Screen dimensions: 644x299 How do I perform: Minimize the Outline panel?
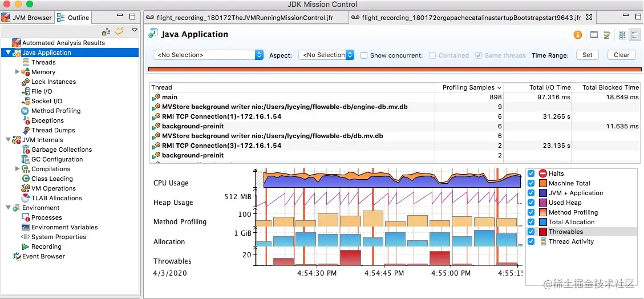point(120,17)
